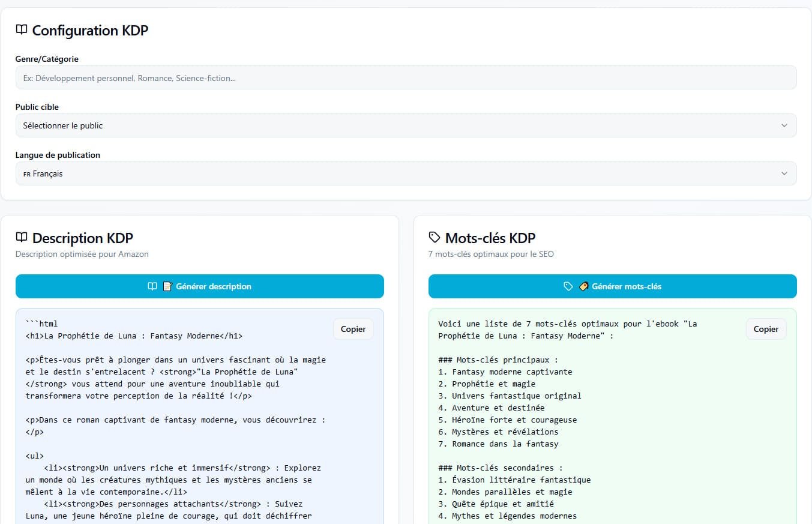Click keyword '1. Fantasy moderne captivante'
The height and width of the screenshot is (524, 812).
(505, 372)
